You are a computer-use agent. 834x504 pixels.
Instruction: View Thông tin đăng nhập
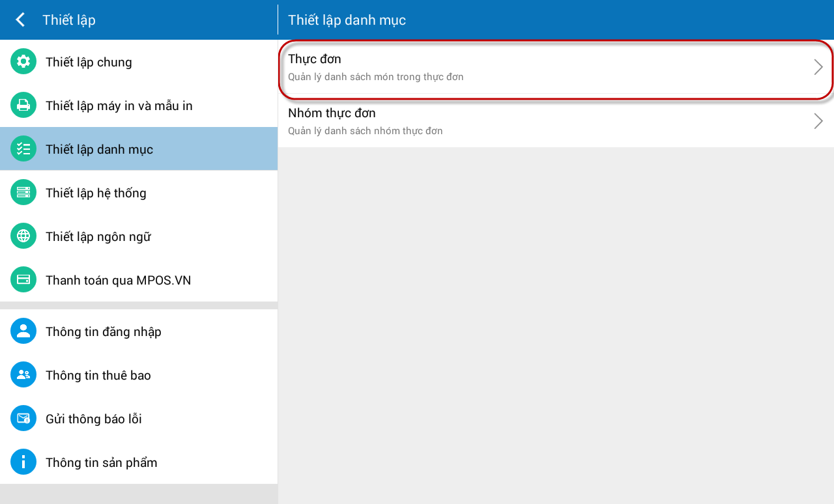139,331
